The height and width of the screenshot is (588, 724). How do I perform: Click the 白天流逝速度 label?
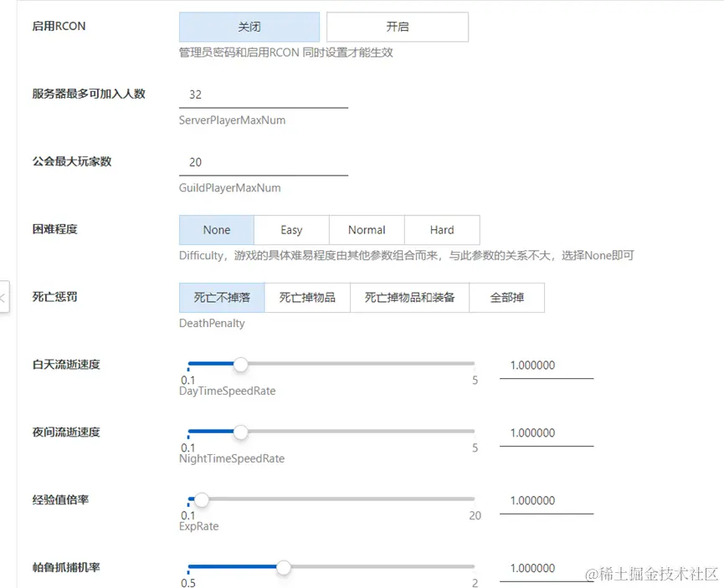coord(66,365)
